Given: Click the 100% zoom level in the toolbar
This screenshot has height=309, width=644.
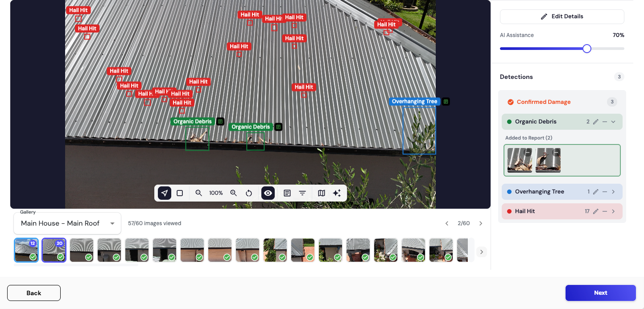Looking at the screenshot, I should point(216,193).
